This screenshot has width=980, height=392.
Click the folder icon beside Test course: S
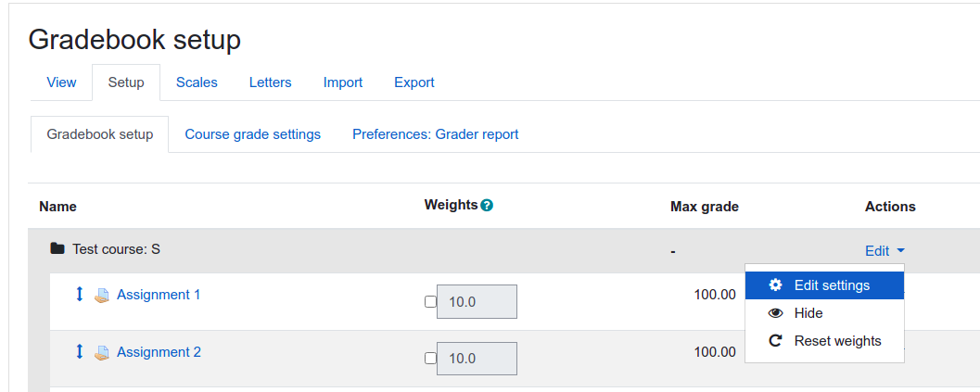point(57,249)
